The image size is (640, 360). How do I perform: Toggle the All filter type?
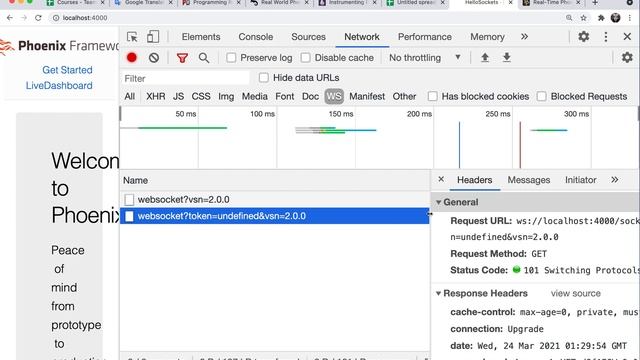coord(129,96)
